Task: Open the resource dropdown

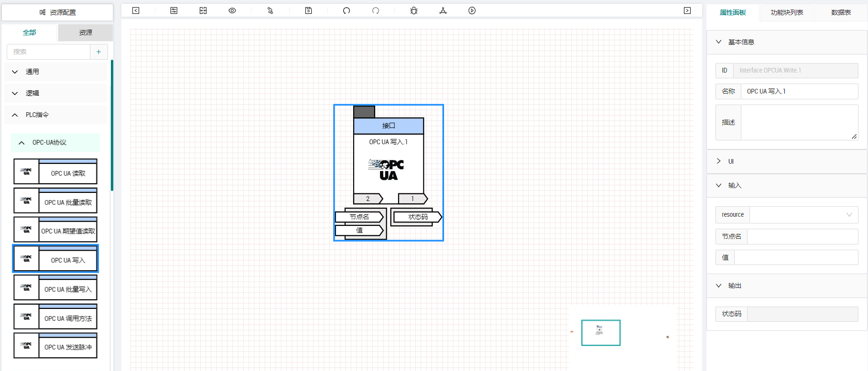Action: [804, 215]
